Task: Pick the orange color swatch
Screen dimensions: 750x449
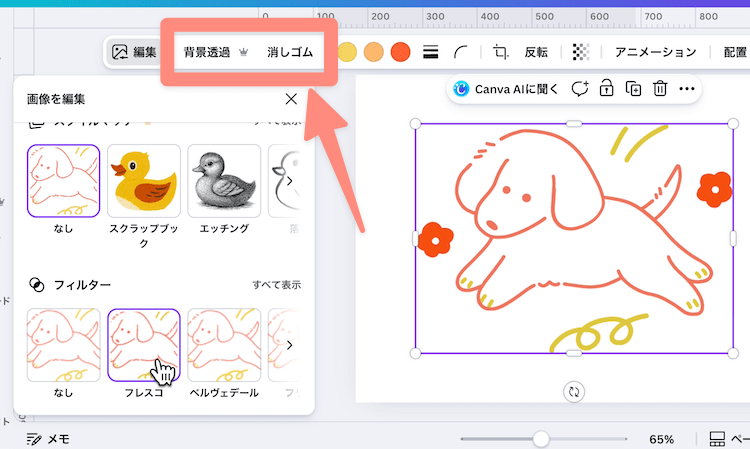Action: pyautogui.click(x=374, y=52)
